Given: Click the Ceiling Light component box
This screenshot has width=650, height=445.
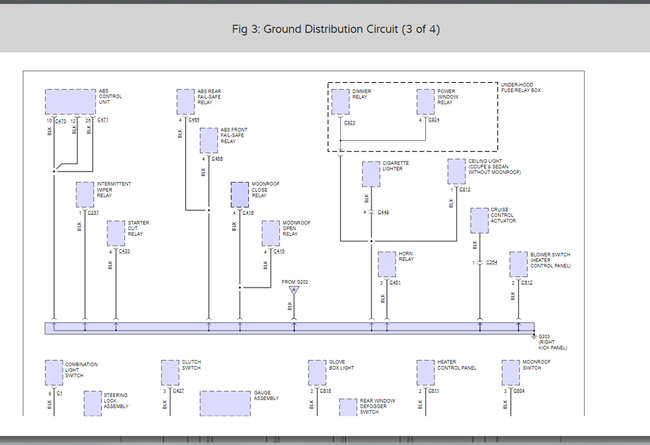Looking at the screenshot, I should [456, 171].
